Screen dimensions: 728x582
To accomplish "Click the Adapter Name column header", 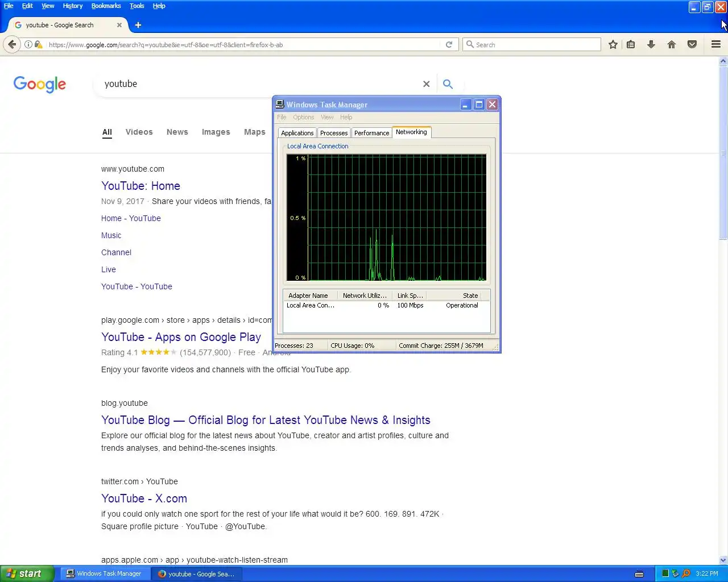I will click(x=311, y=296).
